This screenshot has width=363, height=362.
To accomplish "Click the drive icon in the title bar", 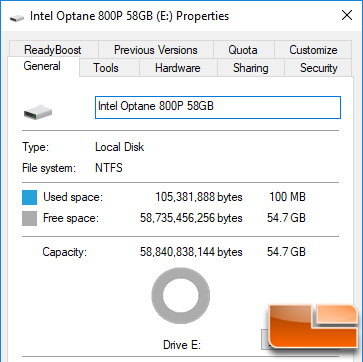I will pos(17,18).
